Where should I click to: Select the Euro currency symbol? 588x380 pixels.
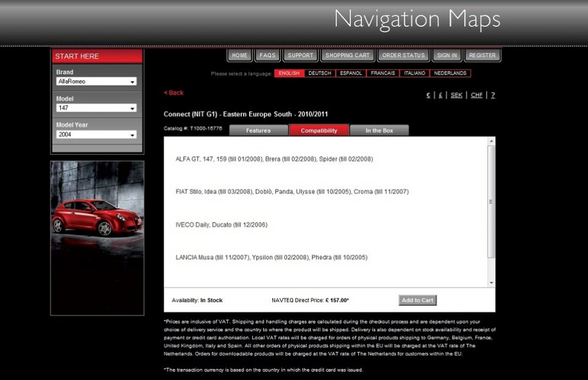[428, 95]
